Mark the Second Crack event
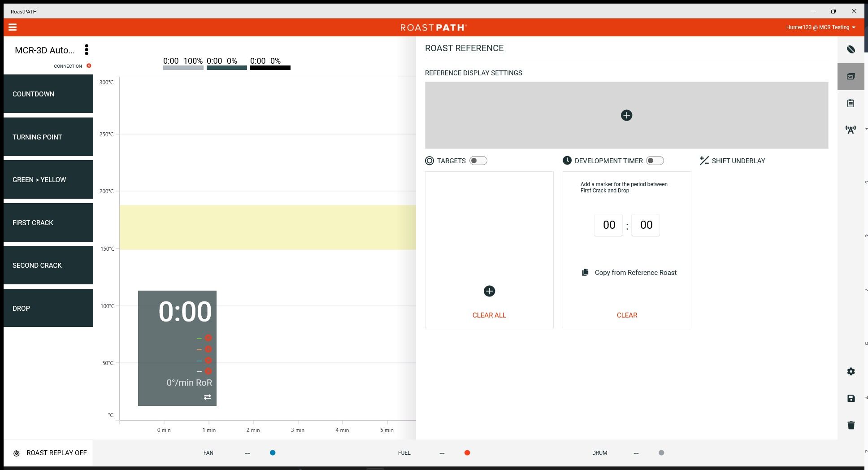 click(48, 265)
